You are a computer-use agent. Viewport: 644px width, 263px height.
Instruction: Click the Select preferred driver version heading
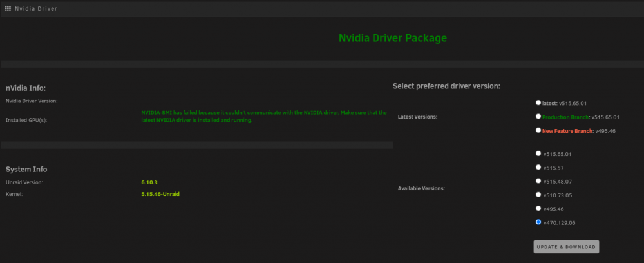pos(446,86)
